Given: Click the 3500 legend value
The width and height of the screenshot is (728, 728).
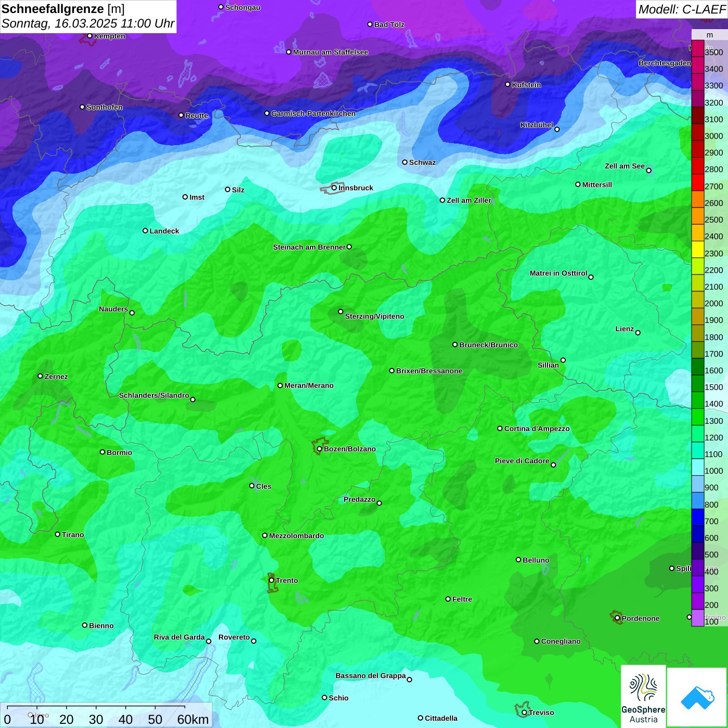Looking at the screenshot, I should (x=713, y=53).
